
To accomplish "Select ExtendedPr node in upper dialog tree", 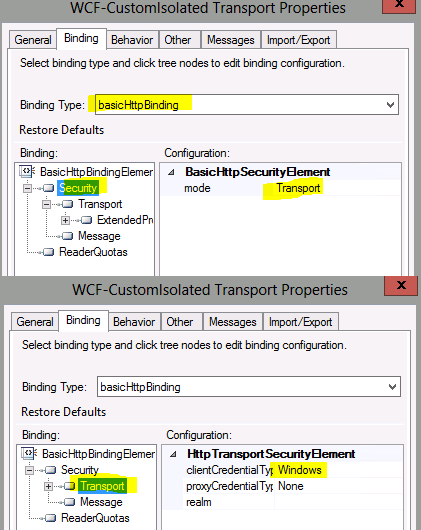I will [125, 220].
